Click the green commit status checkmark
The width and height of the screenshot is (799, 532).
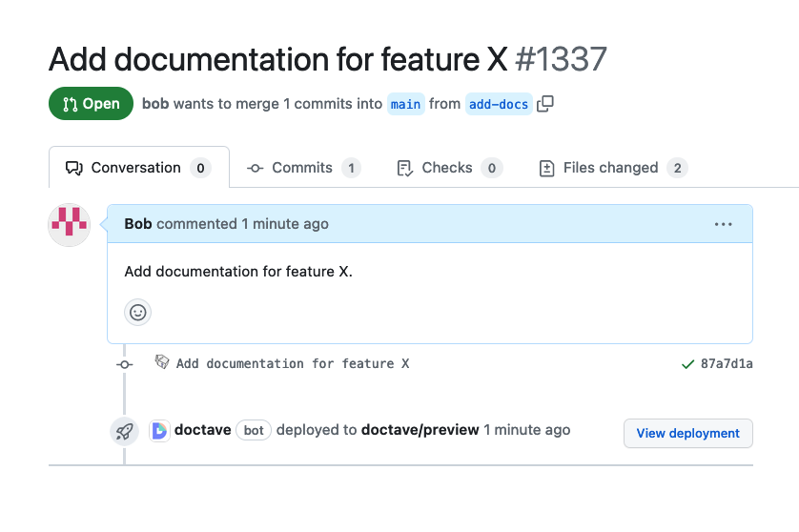click(687, 364)
